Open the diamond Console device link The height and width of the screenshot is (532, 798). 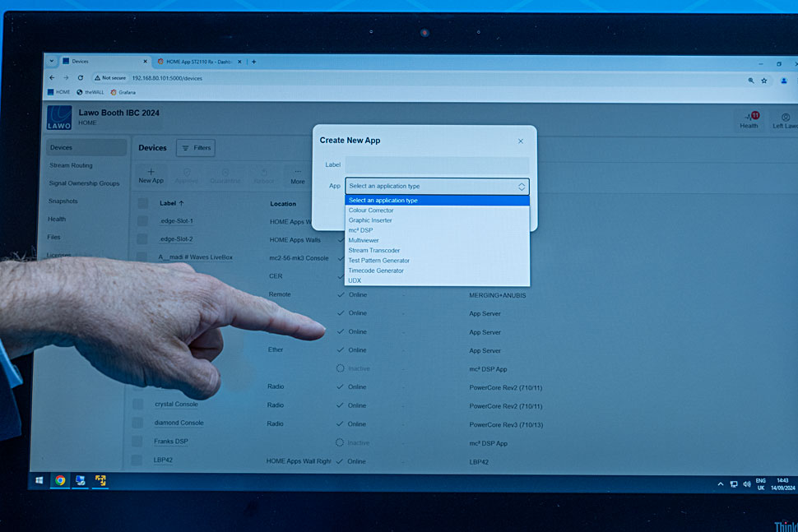click(x=179, y=423)
